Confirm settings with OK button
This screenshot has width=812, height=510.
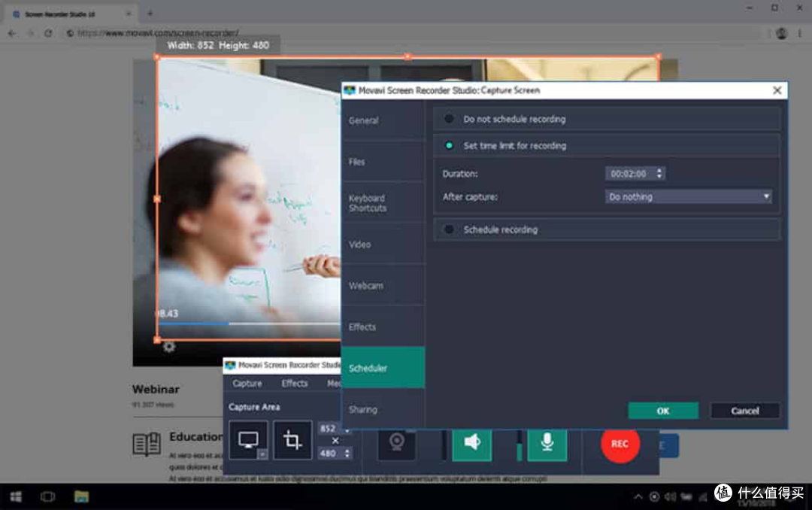coord(663,411)
